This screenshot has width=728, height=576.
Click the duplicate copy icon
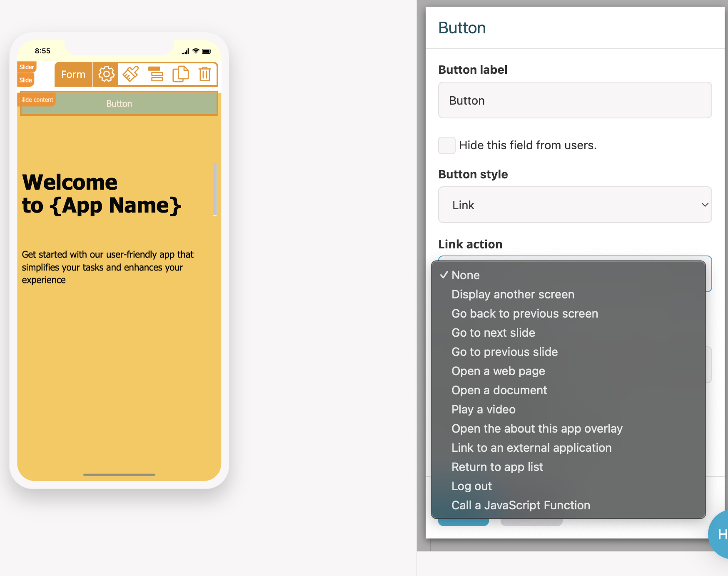[180, 74]
